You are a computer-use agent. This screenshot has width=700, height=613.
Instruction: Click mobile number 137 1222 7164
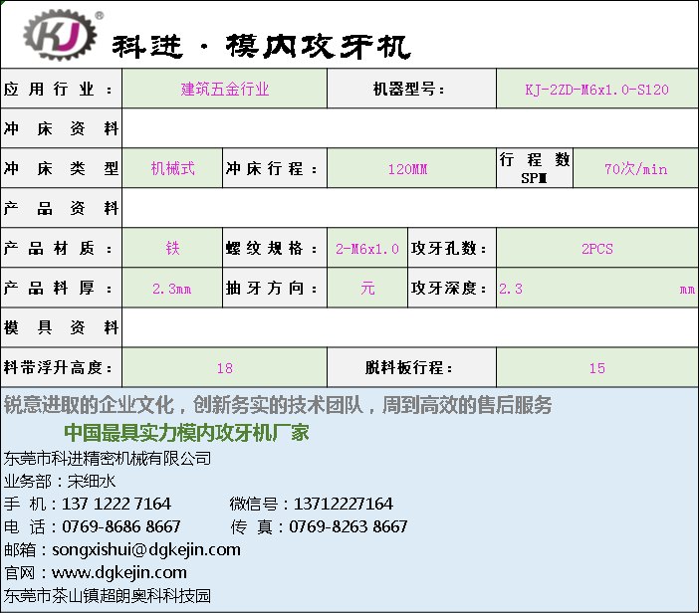point(117,504)
